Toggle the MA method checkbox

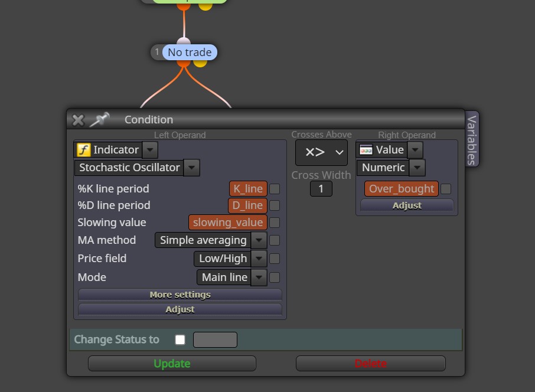click(275, 240)
